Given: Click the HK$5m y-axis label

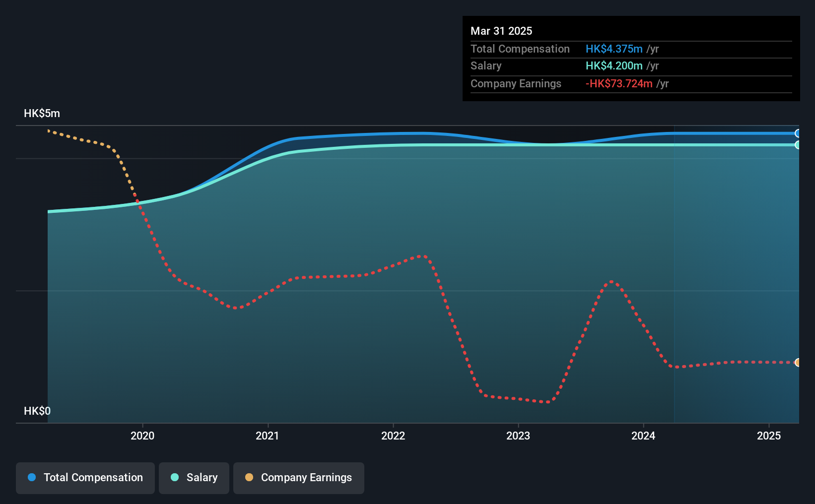Looking at the screenshot, I should (x=42, y=114).
